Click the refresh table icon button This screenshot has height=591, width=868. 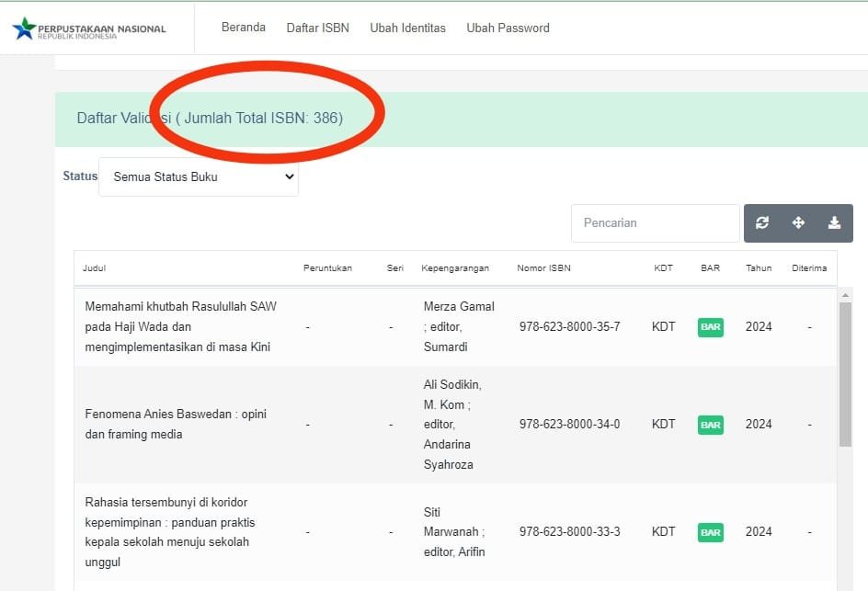(762, 222)
